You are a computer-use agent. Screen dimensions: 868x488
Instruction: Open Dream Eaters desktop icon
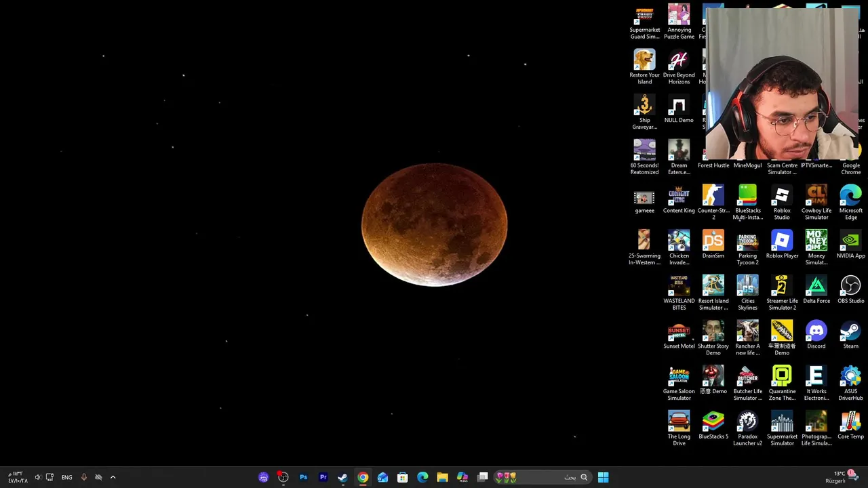(679, 157)
